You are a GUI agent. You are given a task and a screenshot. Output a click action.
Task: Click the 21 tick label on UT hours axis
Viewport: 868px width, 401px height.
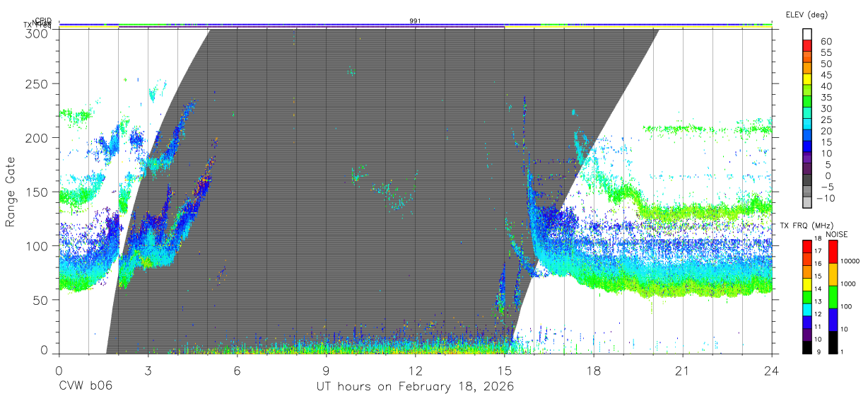[x=683, y=370]
